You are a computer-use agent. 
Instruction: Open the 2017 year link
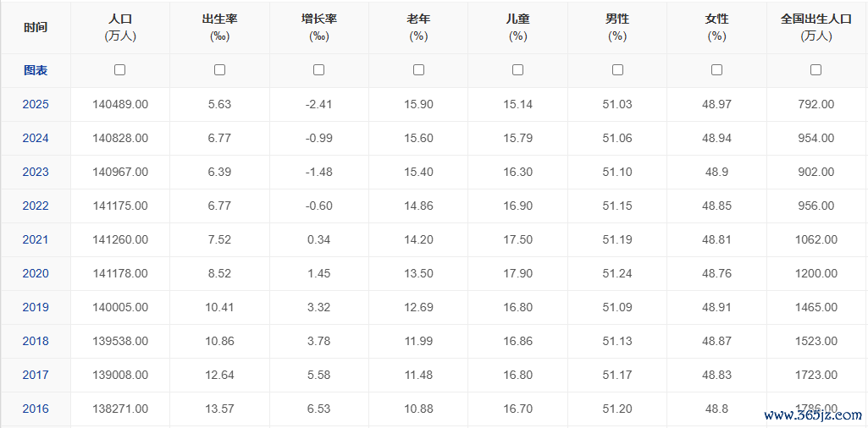pyautogui.click(x=36, y=375)
